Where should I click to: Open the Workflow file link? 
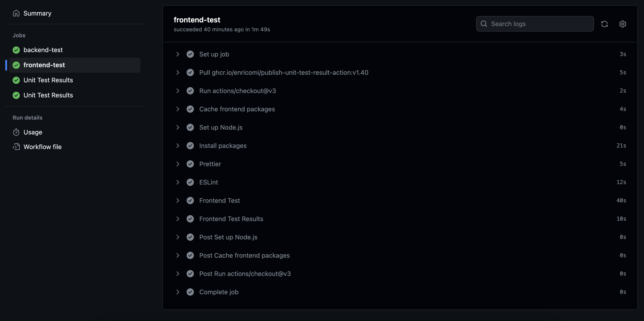(x=42, y=147)
